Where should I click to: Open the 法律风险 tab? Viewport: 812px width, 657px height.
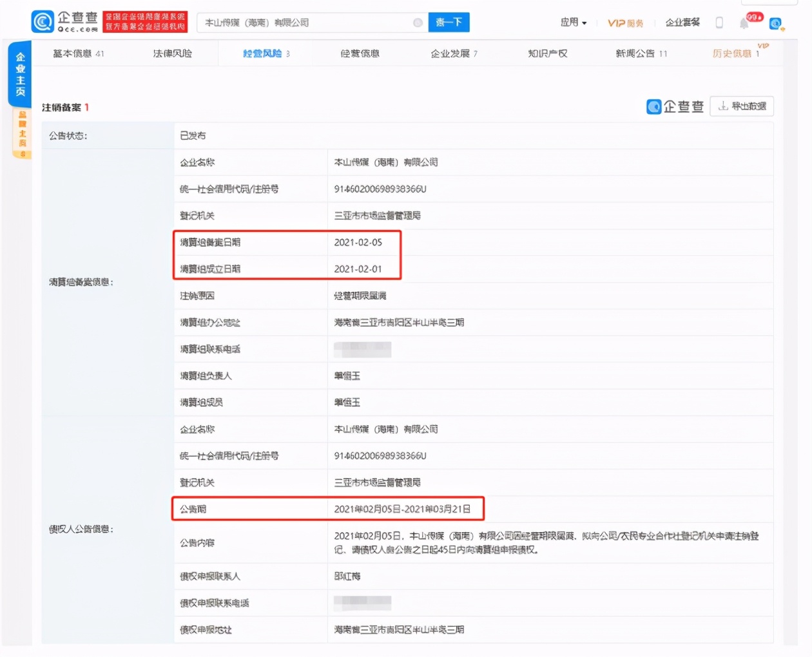click(x=173, y=53)
